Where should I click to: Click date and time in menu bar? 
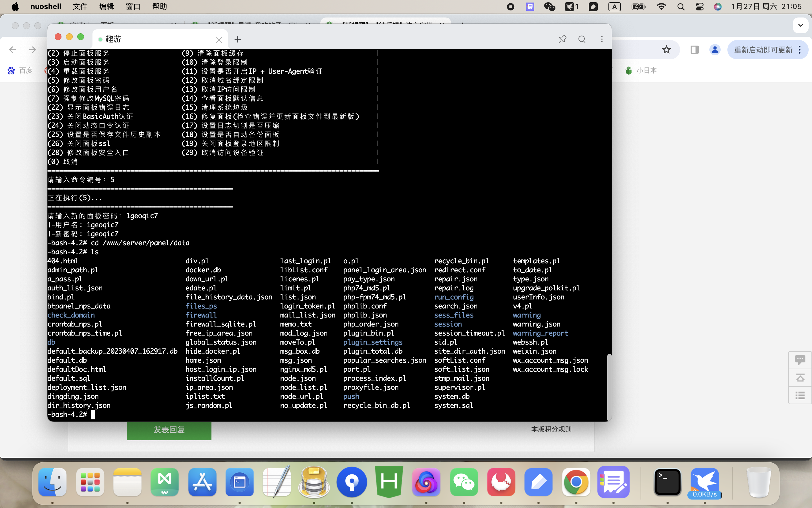[766, 6]
